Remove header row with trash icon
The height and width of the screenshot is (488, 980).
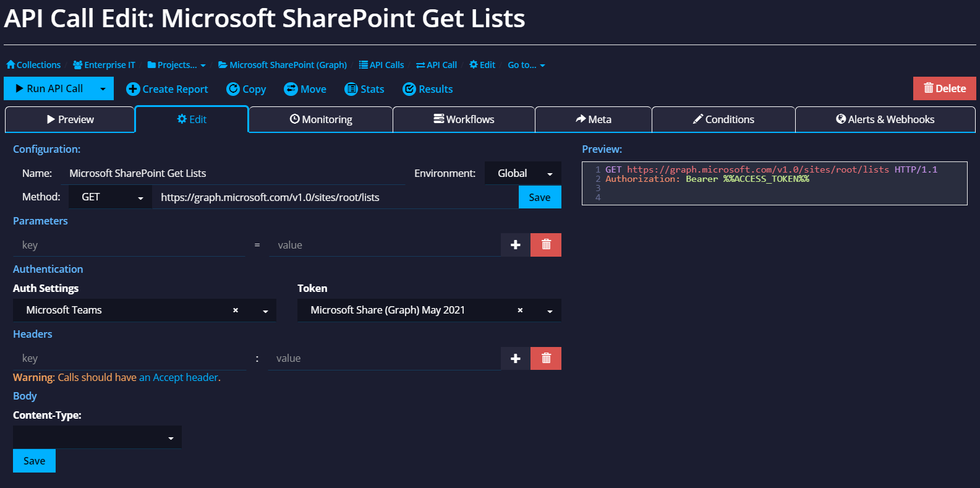tap(546, 358)
